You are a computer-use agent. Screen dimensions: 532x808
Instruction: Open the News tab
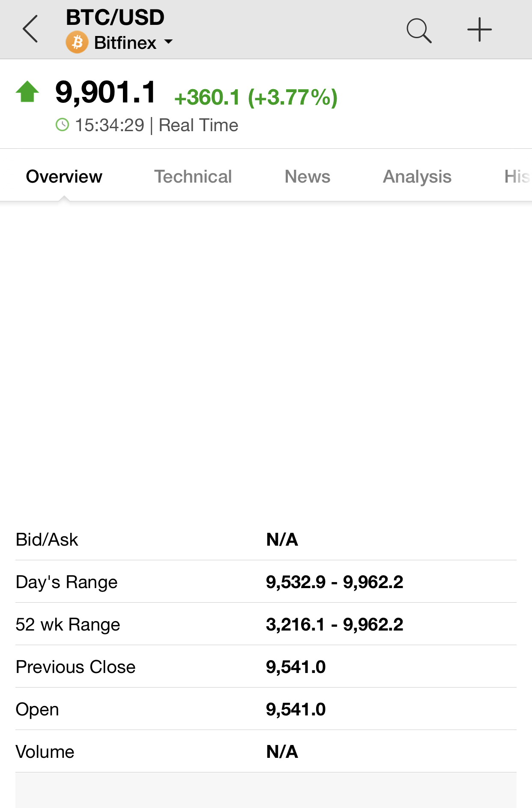tap(308, 177)
